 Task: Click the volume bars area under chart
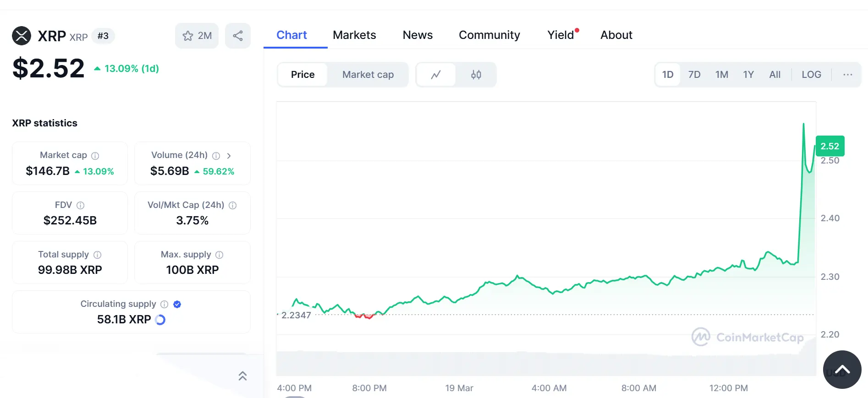pyautogui.click(x=546, y=364)
